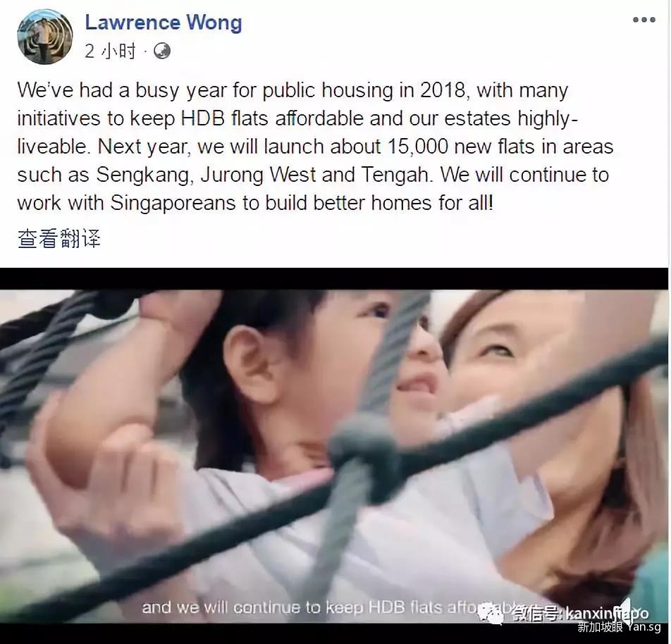671x644 pixels.
Task: Click the 新加坡眼 Yan.sg watermark
Action: (619, 628)
